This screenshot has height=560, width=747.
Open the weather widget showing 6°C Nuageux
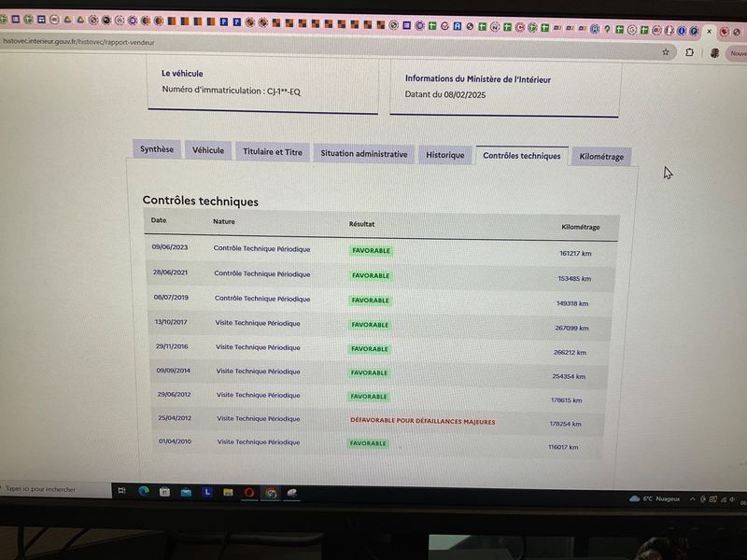click(x=655, y=498)
